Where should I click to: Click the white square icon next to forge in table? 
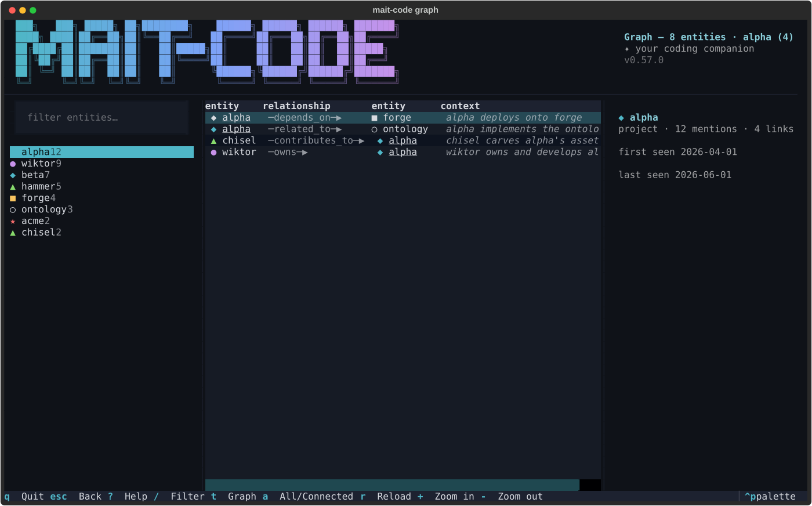tap(375, 118)
